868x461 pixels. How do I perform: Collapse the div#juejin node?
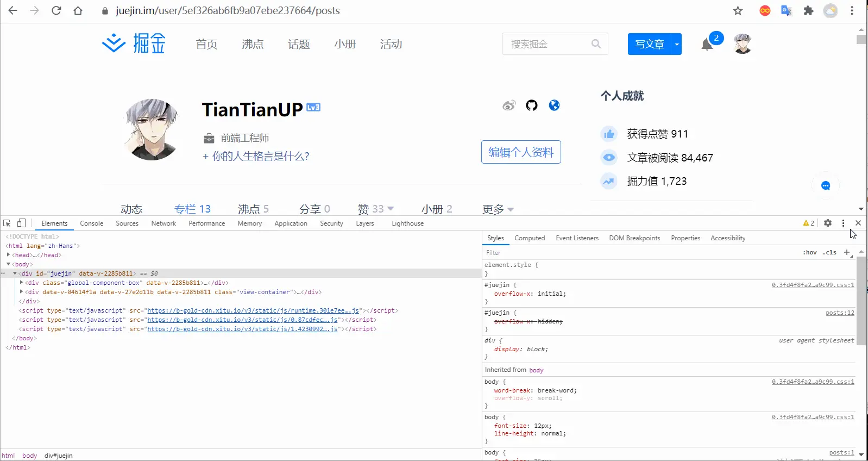15,273
